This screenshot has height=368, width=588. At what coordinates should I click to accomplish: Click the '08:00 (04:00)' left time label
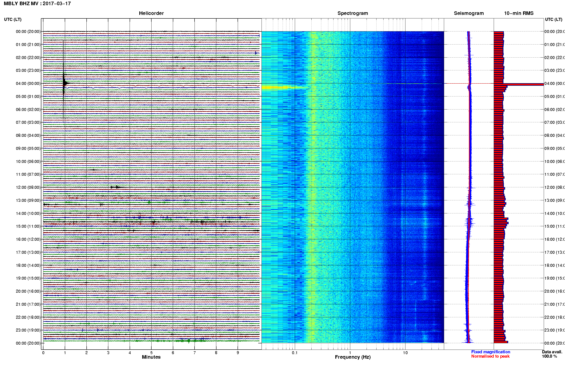point(28,135)
